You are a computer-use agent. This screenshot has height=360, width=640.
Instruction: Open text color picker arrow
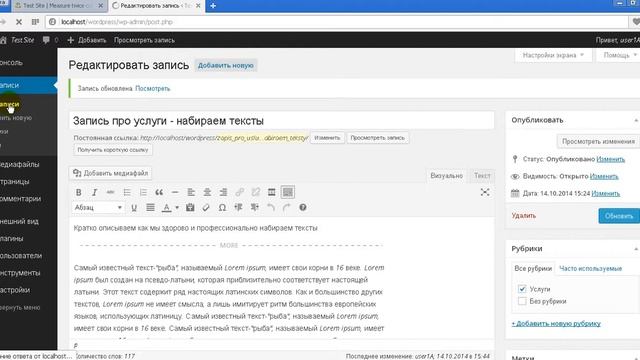pos(177,208)
